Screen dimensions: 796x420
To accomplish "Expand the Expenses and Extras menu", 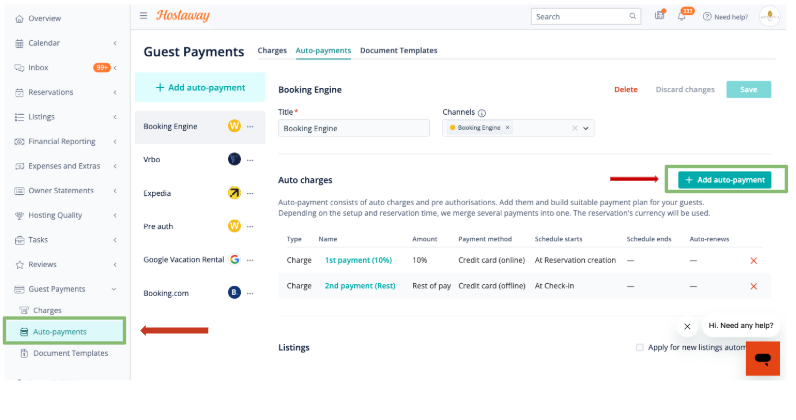I will (115, 166).
